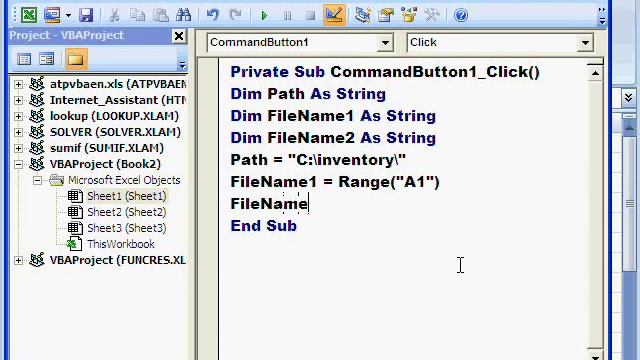This screenshot has height=360, width=640.
Task: Click the incomplete 'FileName' code line
Action: (x=269, y=204)
